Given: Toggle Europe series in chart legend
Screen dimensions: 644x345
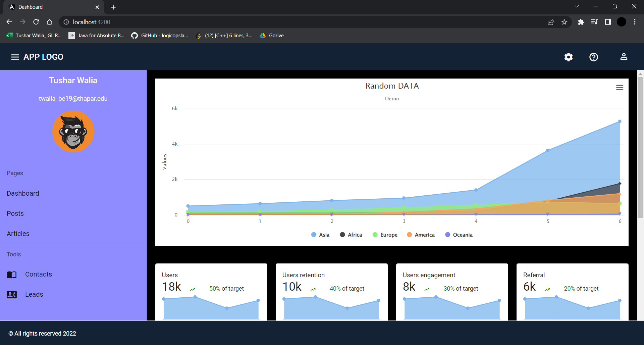Looking at the screenshot, I should pos(385,235).
